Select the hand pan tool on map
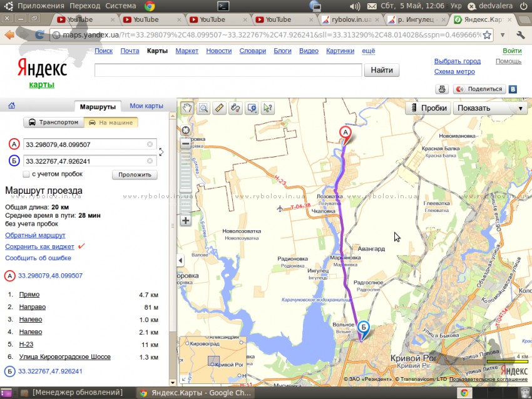 187,108
